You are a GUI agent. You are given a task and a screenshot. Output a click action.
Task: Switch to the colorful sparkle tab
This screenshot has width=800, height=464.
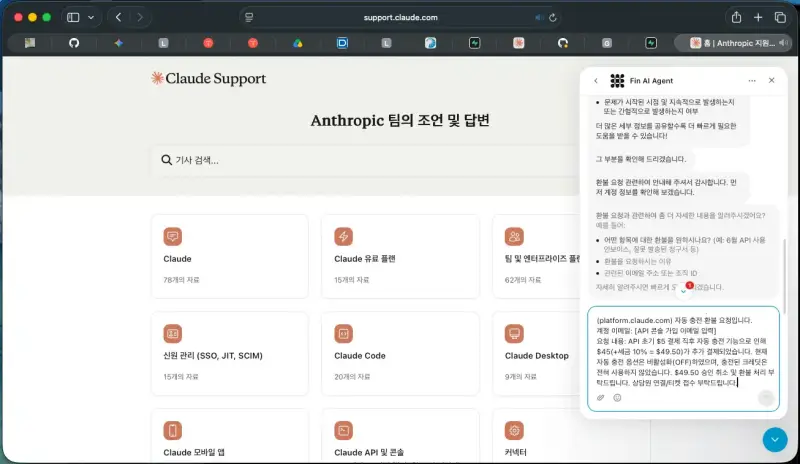click(118, 43)
